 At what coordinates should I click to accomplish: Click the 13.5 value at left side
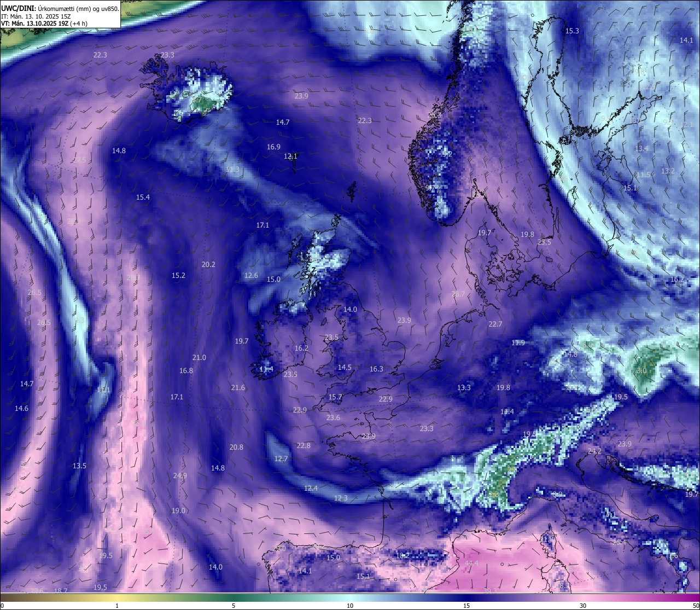(x=79, y=466)
